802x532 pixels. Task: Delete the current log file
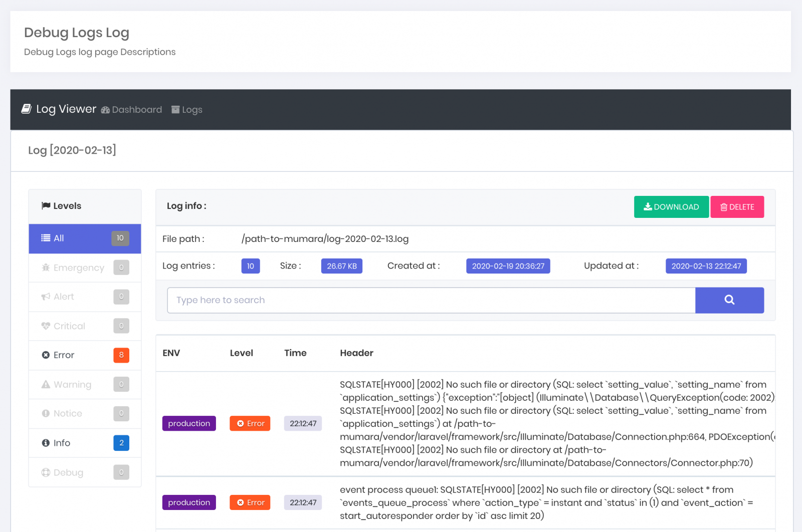737,207
